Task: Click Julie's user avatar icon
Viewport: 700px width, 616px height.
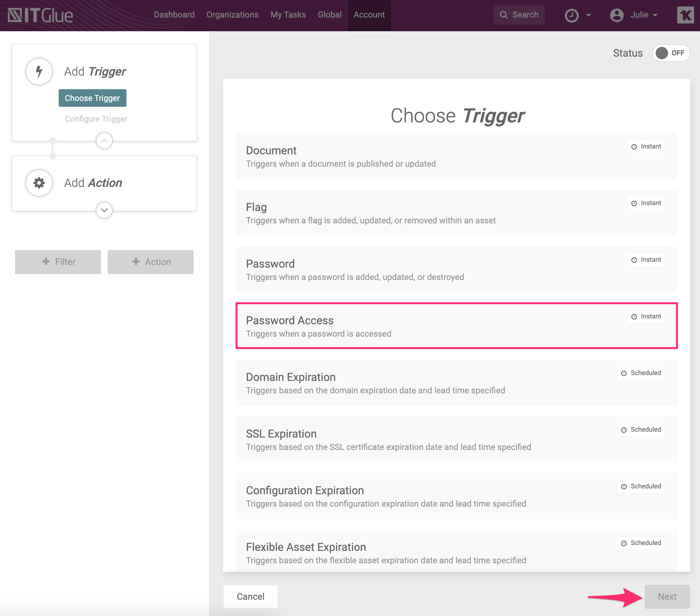Action: (x=617, y=15)
